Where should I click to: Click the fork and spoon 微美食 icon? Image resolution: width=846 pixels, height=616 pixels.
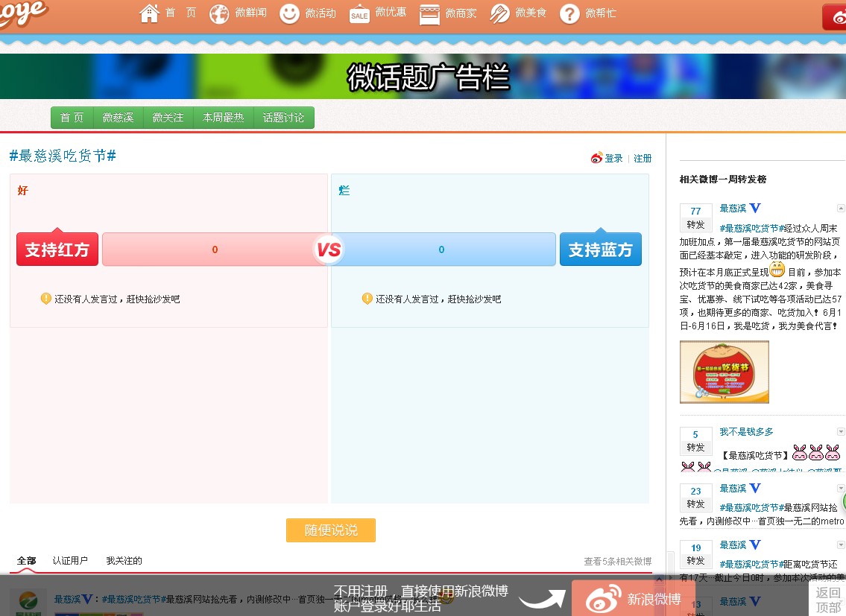coord(499,13)
